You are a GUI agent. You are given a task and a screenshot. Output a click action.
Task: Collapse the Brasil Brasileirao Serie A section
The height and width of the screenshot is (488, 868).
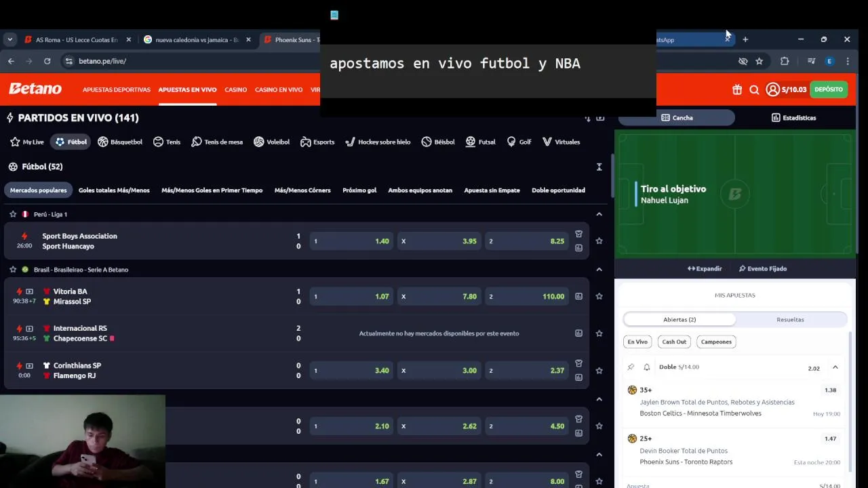pos(599,270)
